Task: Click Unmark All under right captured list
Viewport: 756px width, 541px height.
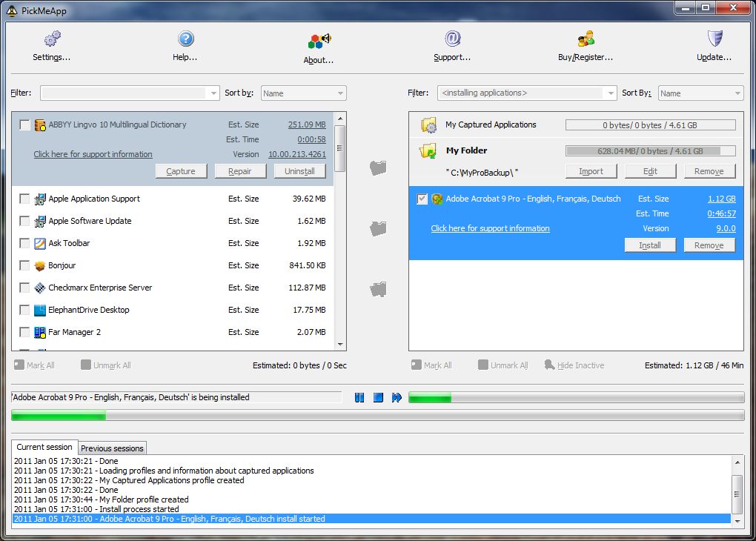Action: pyautogui.click(x=503, y=365)
